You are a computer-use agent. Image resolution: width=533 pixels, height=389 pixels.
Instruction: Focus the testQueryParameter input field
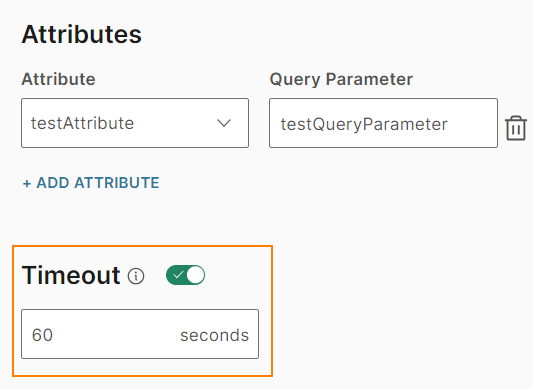tap(383, 123)
